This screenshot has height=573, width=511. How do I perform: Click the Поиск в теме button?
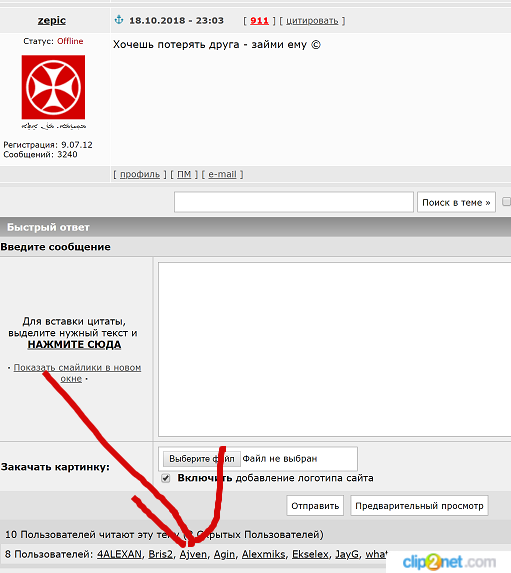pos(456,202)
